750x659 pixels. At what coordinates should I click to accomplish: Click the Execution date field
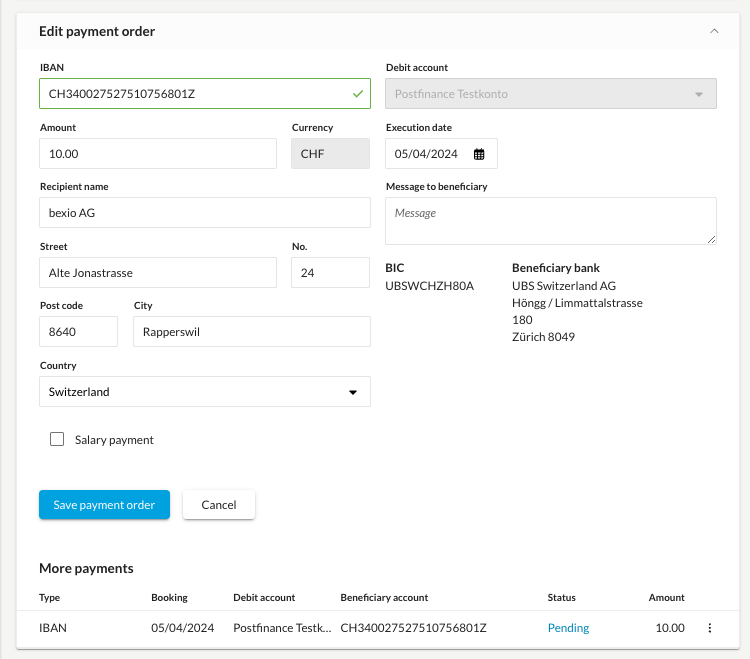click(x=441, y=154)
